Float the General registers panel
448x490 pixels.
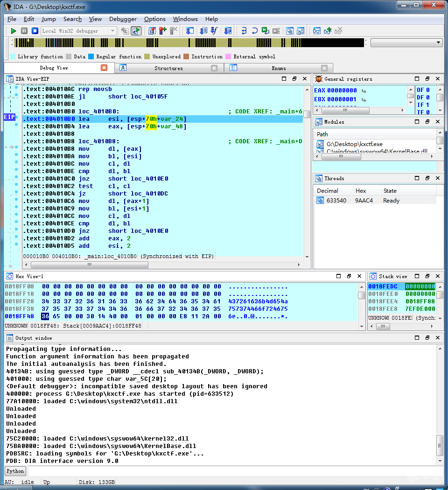tap(427, 78)
